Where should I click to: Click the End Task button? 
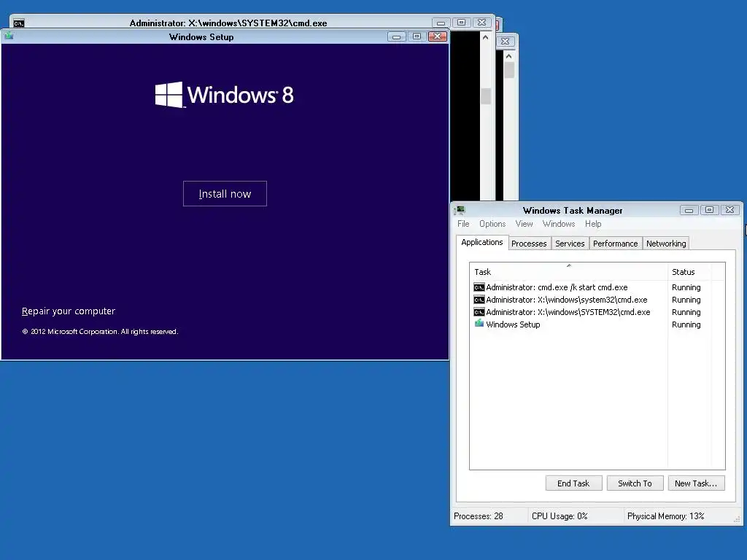click(573, 483)
